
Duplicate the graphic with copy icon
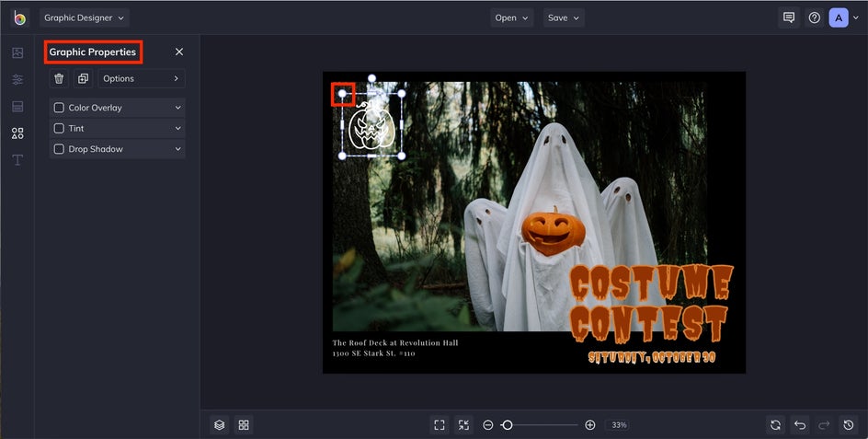(83, 79)
